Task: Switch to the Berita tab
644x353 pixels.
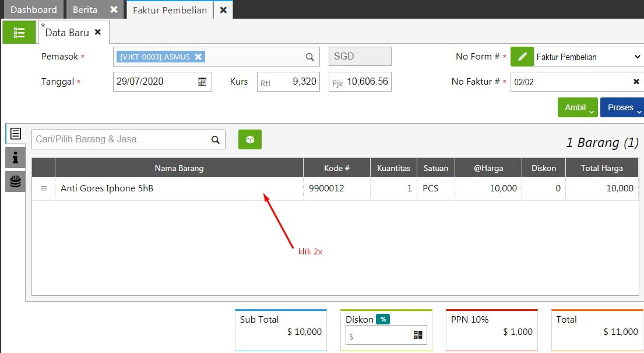Action: pyautogui.click(x=85, y=9)
